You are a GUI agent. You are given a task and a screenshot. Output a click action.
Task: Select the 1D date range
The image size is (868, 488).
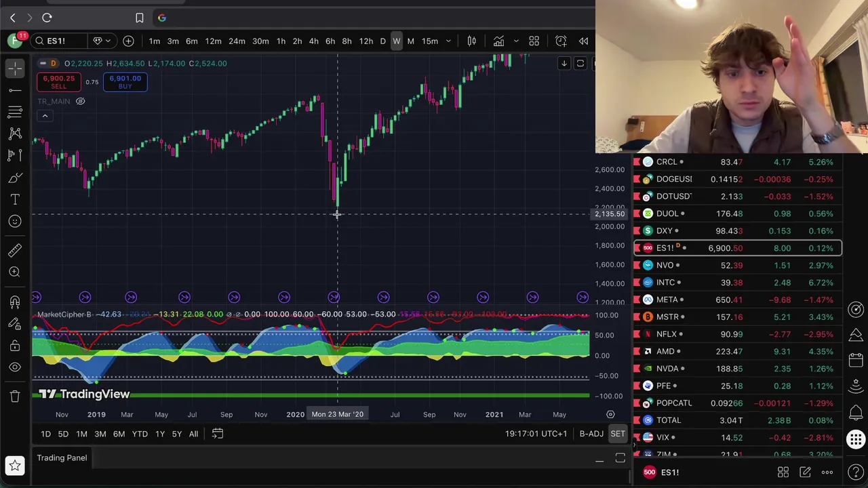pyautogui.click(x=45, y=434)
